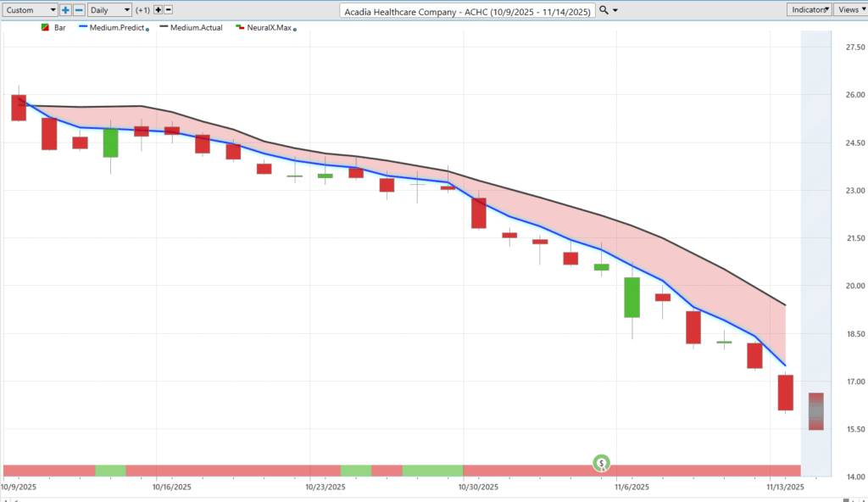This screenshot has width=868, height=502.
Task: Click the Acadia Healthcare Company symbol field
Action: pos(467,11)
